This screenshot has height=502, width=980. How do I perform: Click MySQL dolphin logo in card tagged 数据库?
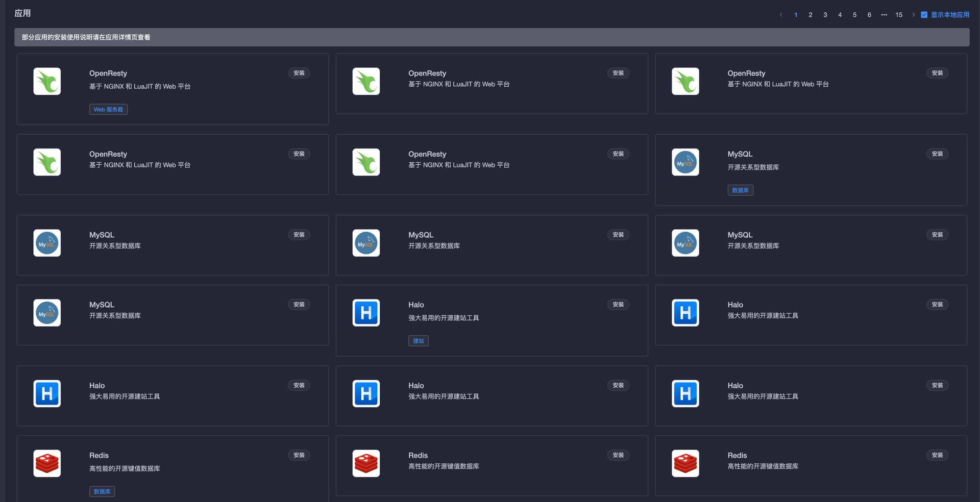[x=685, y=162]
